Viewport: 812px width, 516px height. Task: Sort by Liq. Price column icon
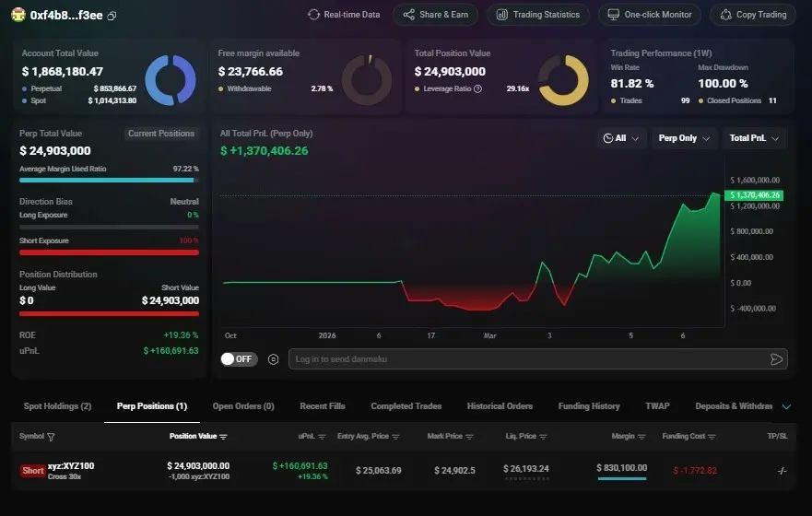(543, 437)
